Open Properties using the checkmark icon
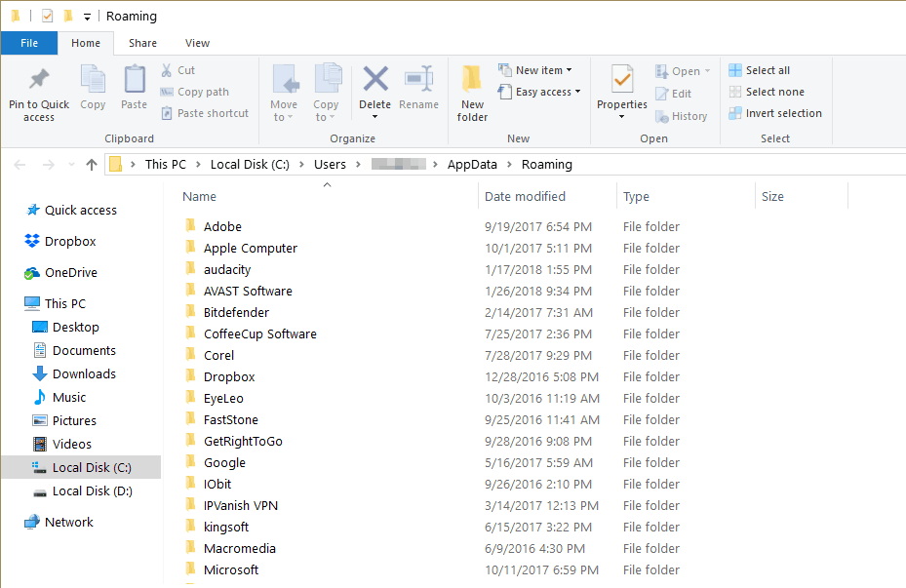 [x=622, y=79]
